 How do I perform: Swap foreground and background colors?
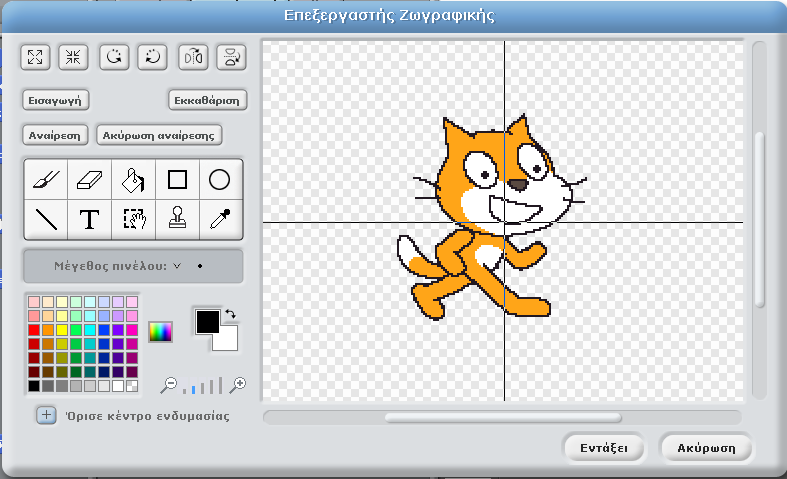coord(230,314)
